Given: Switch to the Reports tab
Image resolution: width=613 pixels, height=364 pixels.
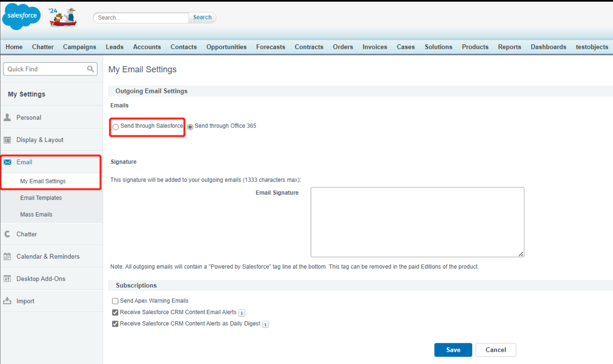Looking at the screenshot, I should 509,47.
